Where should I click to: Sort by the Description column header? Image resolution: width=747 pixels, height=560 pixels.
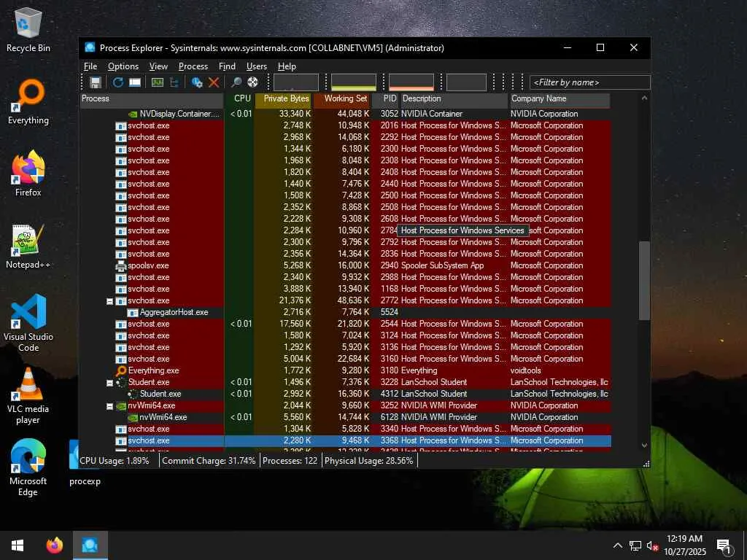(x=454, y=99)
